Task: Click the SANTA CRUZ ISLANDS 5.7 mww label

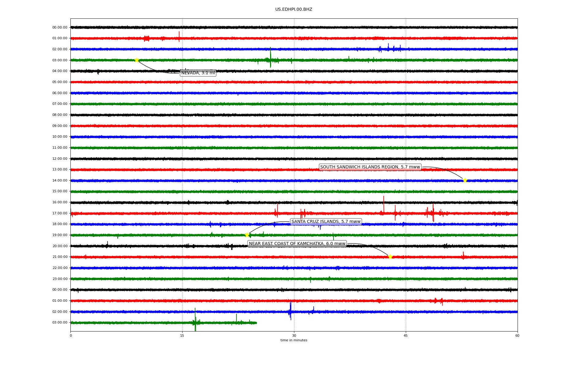Action: 326,222
